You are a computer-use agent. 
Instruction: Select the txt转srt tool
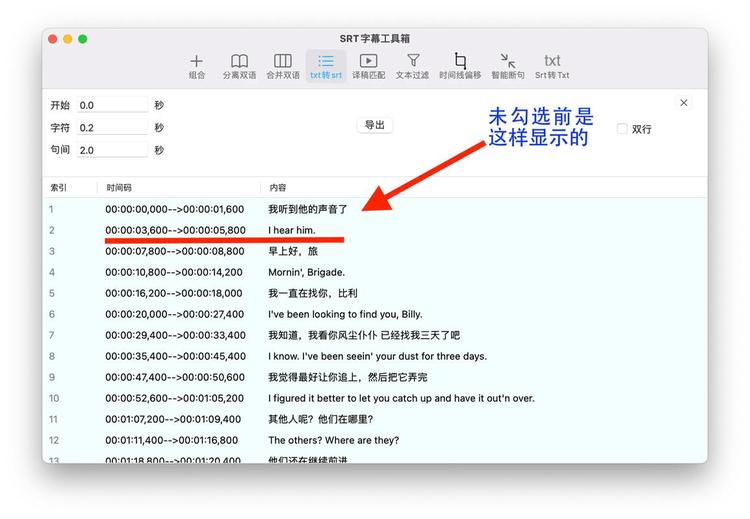coord(326,66)
